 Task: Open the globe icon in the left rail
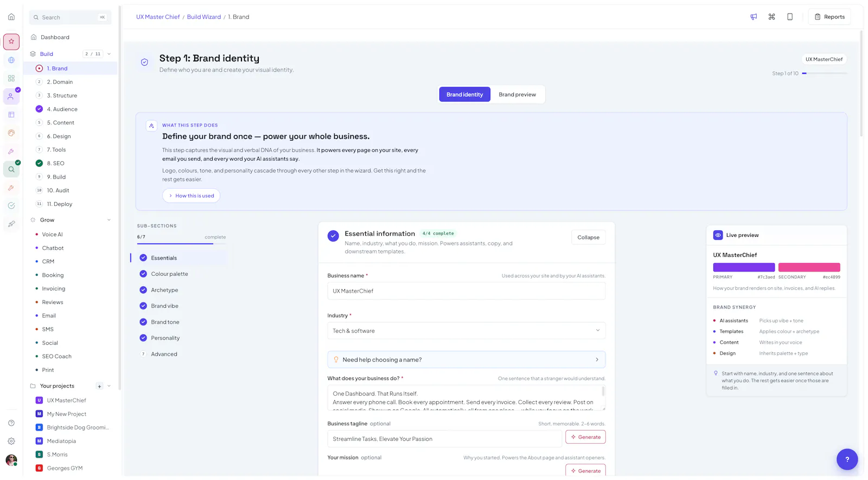(x=11, y=60)
